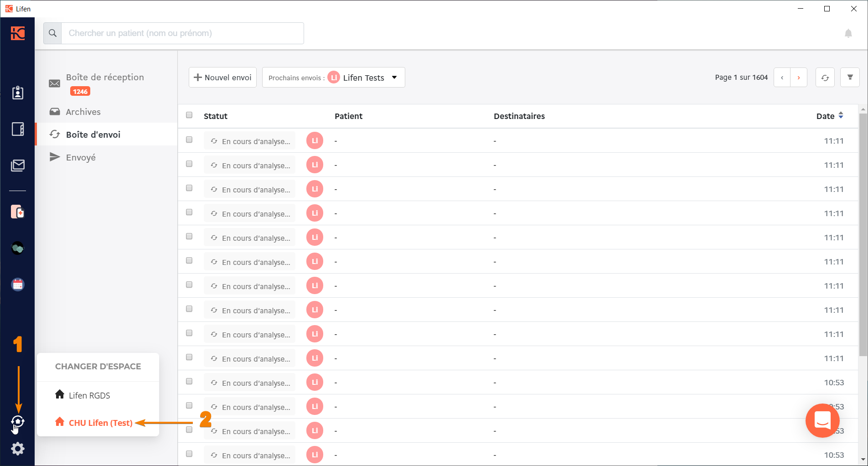Click the notification bell icon
The image size is (868, 466).
[x=848, y=33]
